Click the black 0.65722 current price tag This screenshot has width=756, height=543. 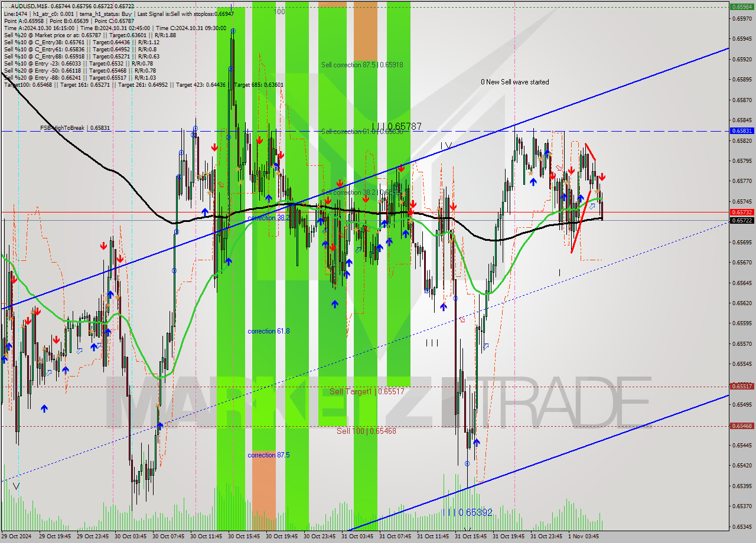[x=741, y=220]
